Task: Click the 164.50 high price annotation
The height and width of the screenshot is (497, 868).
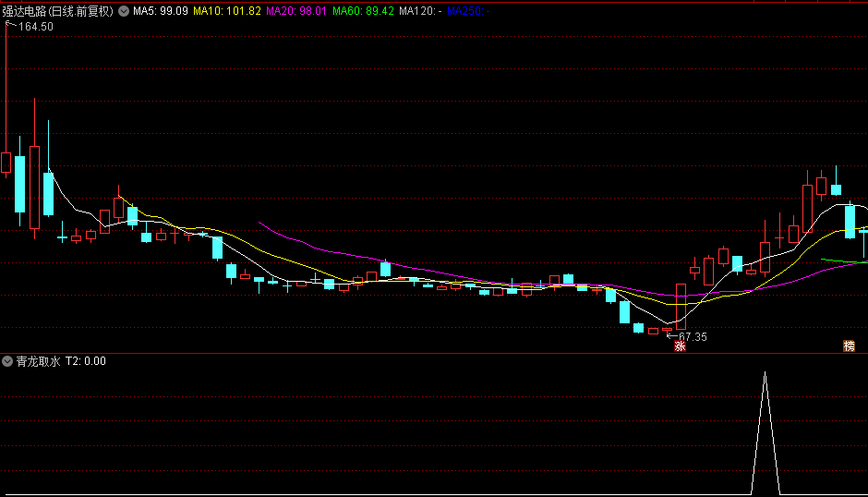Action: click(x=35, y=27)
